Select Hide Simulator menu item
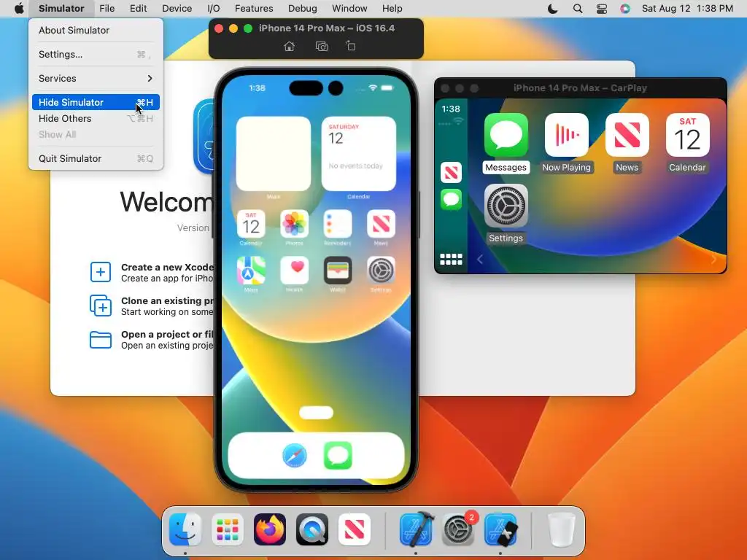Viewport: 747px width, 560px height. tap(96, 102)
